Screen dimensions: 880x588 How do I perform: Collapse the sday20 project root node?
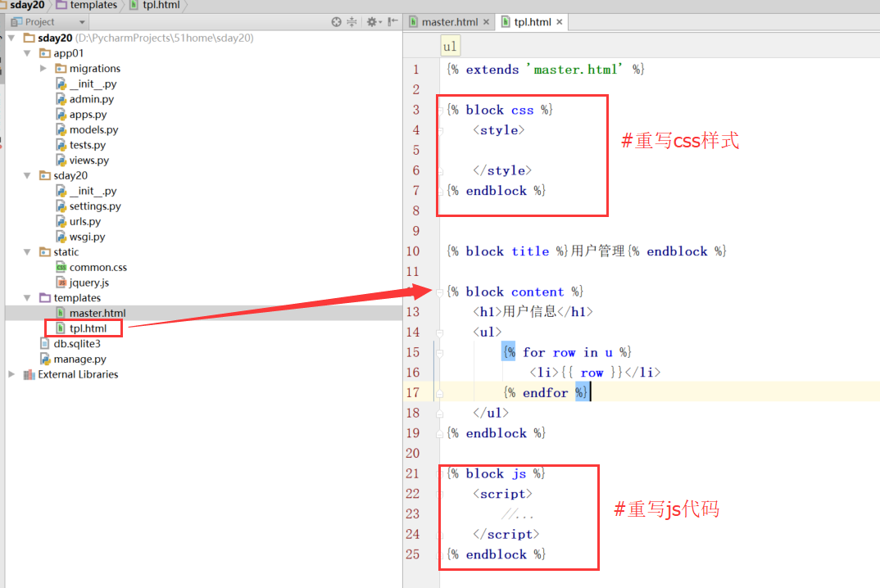click(x=11, y=38)
